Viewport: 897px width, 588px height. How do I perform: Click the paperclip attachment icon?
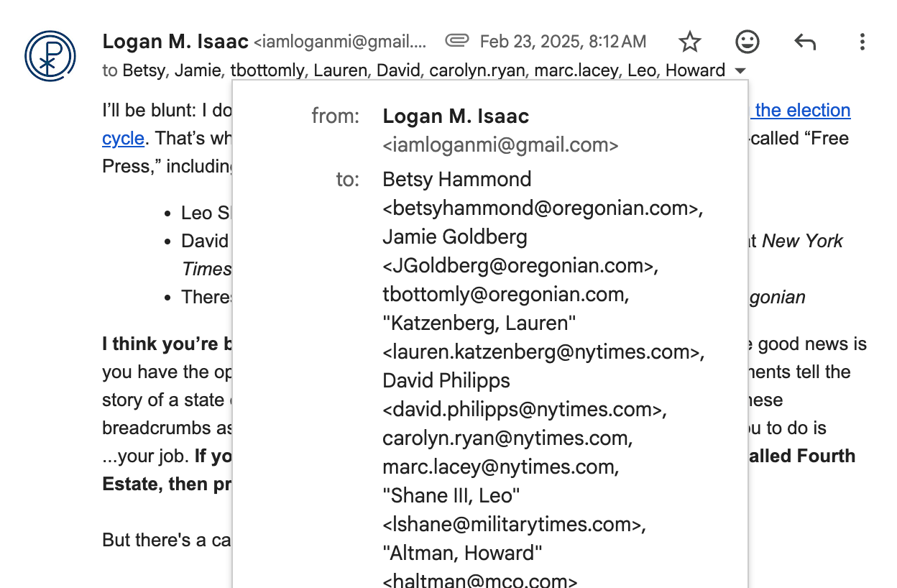pyautogui.click(x=457, y=41)
